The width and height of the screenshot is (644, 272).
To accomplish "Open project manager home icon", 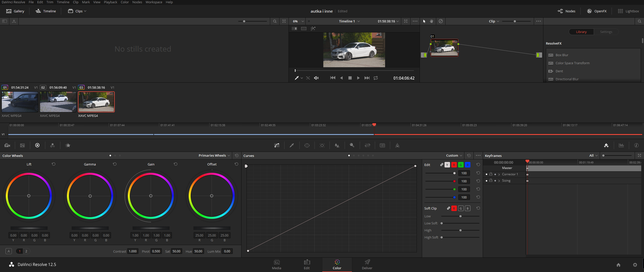I will coord(618,265).
